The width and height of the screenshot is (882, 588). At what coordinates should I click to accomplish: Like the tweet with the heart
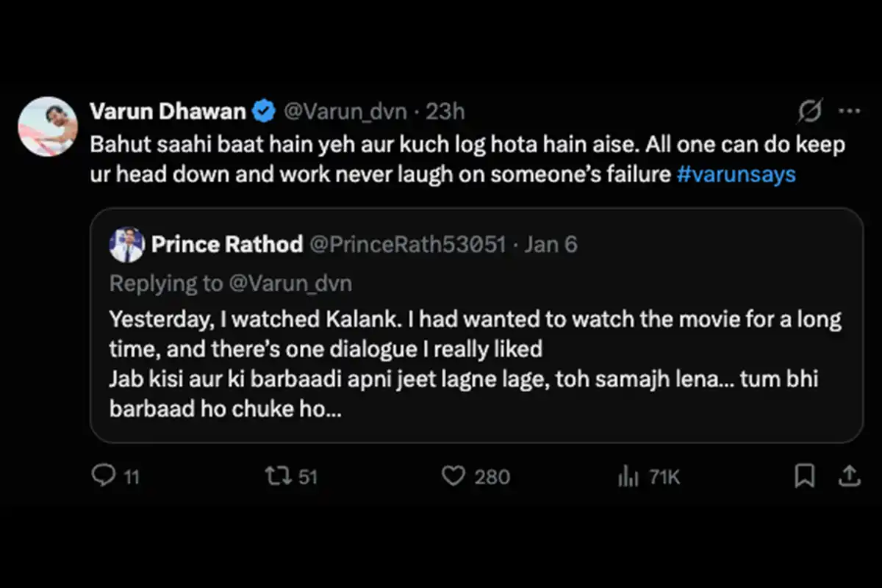pos(453,476)
